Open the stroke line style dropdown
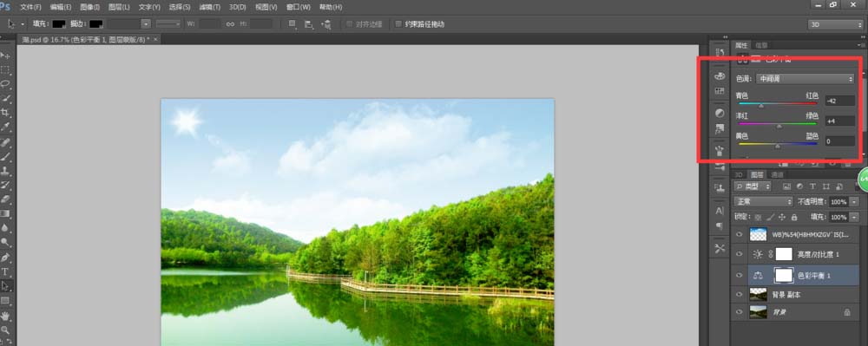Image resolution: width=868 pixels, height=346 pixels. pos(168,24)
